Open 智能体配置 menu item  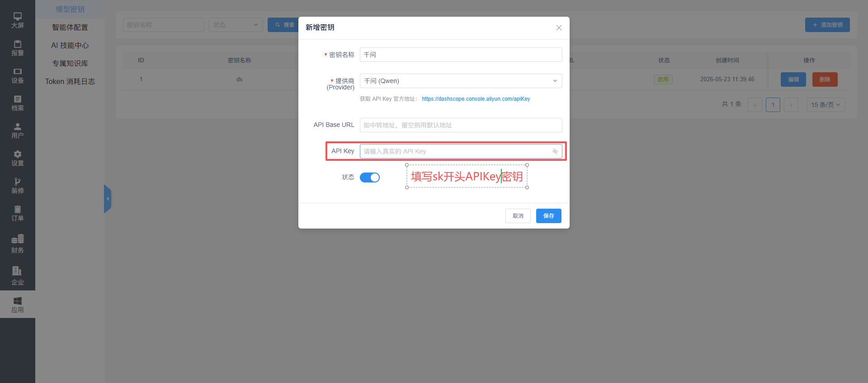(x=70, y=27)
